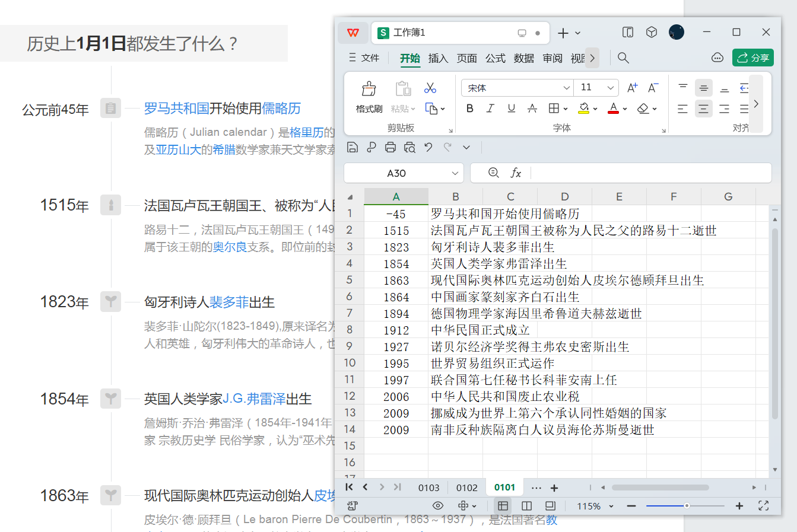
Task: Click the user avatar in title bar
Action: (677, 32)
